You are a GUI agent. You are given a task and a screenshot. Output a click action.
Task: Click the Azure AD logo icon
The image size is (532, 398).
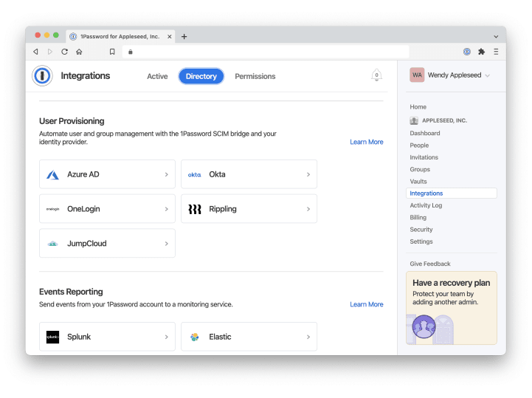(x=52, y=174)
